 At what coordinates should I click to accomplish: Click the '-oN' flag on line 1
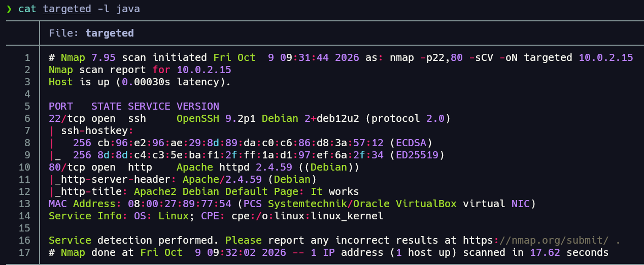pyautogui.click(x=509, y=57)
